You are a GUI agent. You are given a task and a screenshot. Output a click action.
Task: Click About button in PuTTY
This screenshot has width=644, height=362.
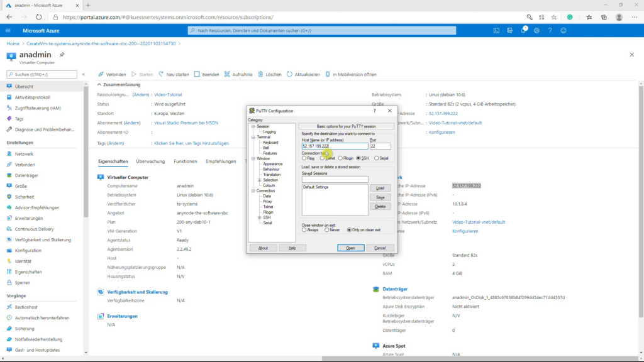point(264,248)
